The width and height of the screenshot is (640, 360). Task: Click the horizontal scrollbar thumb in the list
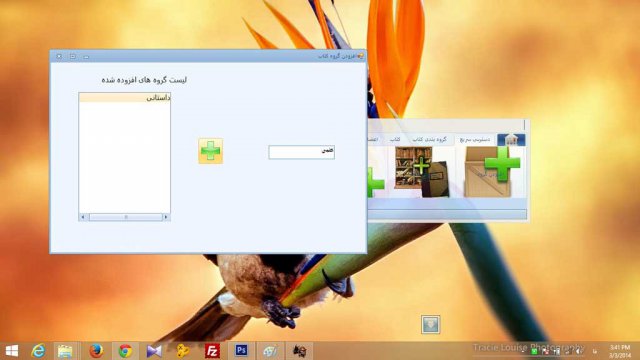tap(126, 217)
